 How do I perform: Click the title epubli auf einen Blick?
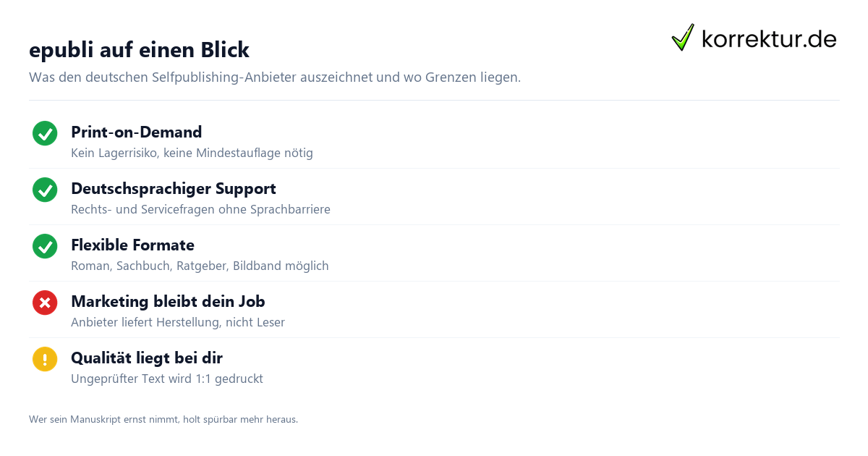click(x=139, y=50)
